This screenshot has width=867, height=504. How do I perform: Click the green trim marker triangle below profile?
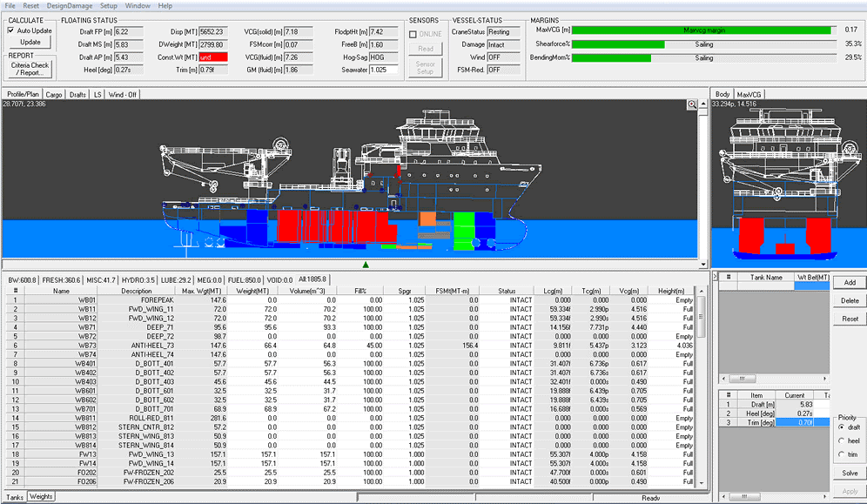click(366, 264)
